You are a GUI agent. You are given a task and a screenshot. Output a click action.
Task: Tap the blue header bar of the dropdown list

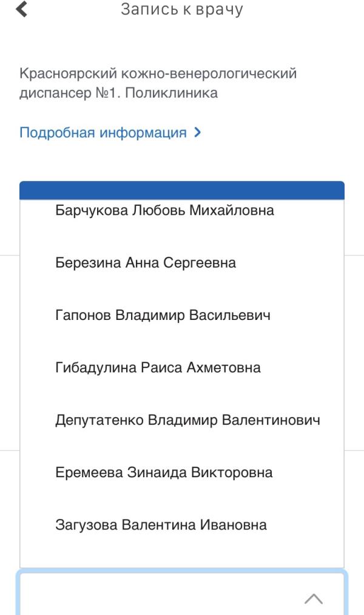(x=182, y=190)
